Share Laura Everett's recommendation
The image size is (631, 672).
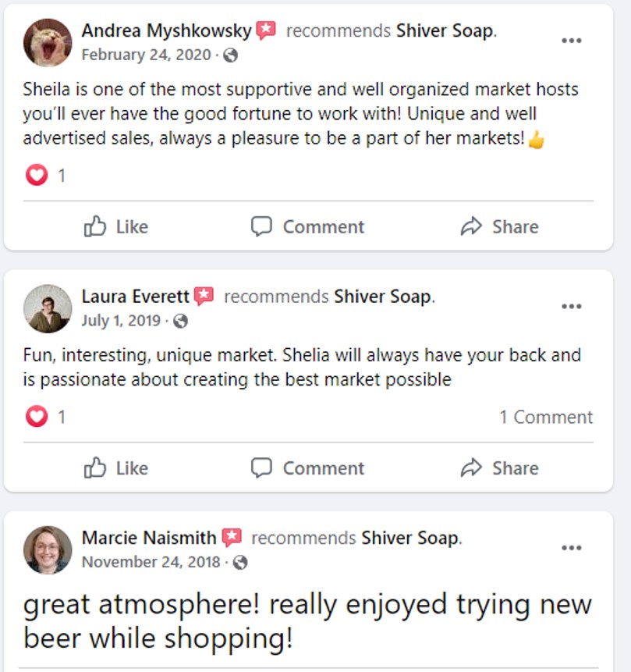pos(499,468)
